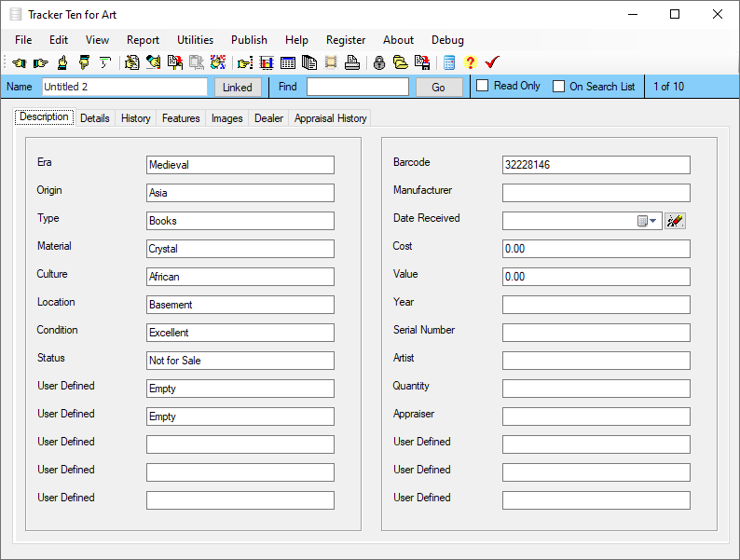Click the Manufacturer input field
This screenshot has height=560, width=740.
click(596, 193)
